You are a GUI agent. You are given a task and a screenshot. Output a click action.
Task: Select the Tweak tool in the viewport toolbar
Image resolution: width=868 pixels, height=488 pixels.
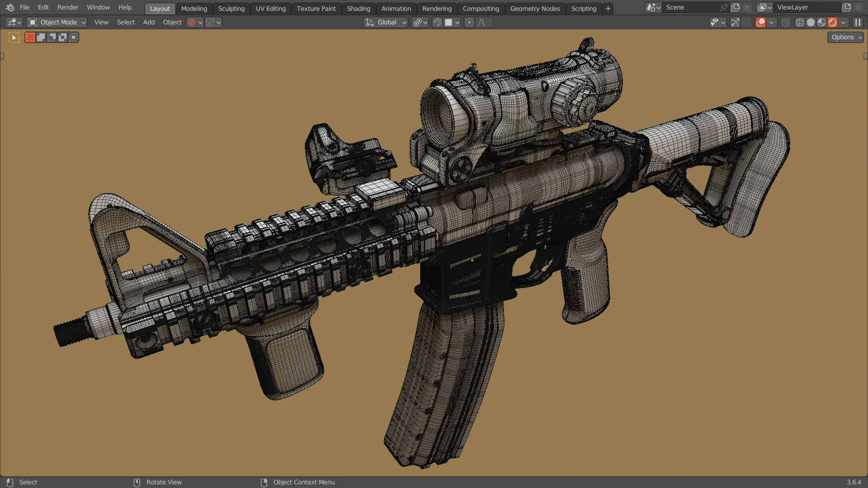click(14, 37)
